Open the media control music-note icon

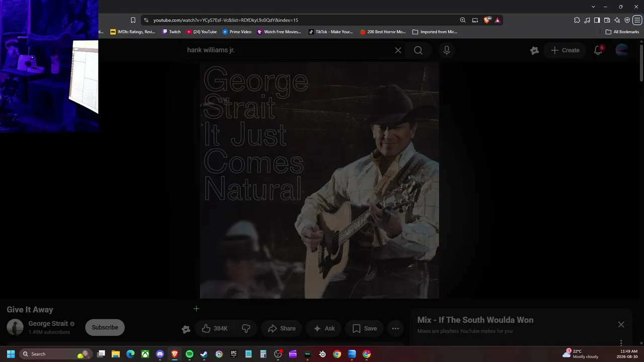click(x=587, y=20)
